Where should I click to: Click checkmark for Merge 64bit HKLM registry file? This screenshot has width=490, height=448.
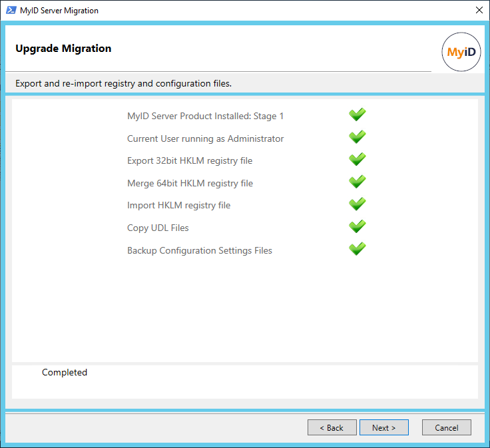point(358,182)
